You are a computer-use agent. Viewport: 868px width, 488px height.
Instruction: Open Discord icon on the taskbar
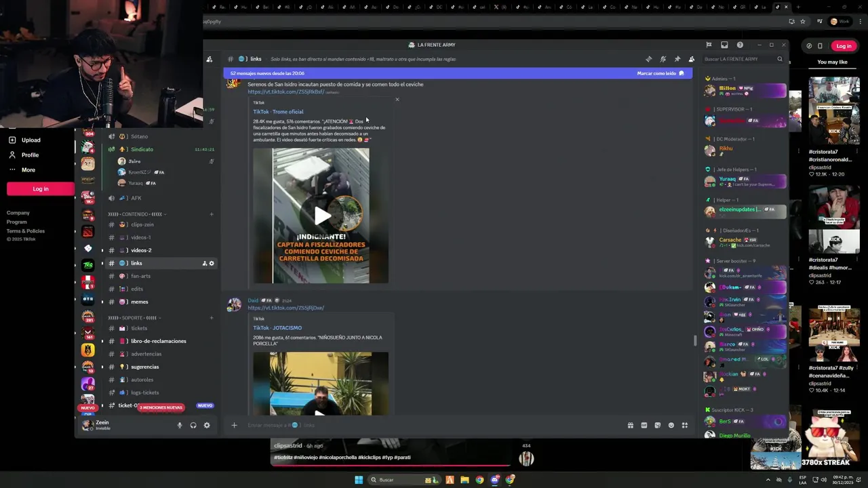tap(495, 480)
